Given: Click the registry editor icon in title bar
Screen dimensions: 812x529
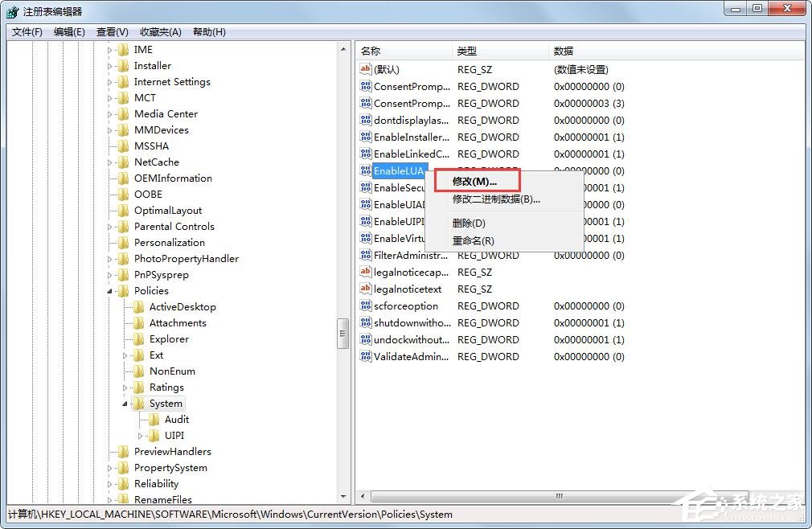Looking at the screenshot, I should [11, 11].
